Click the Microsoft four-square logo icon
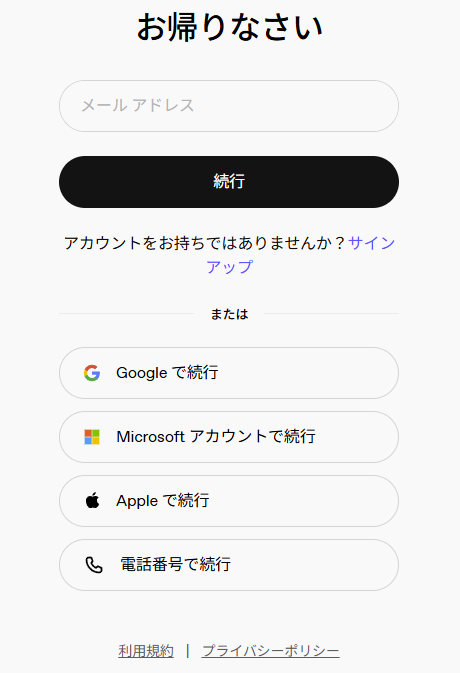 [92, 437]
